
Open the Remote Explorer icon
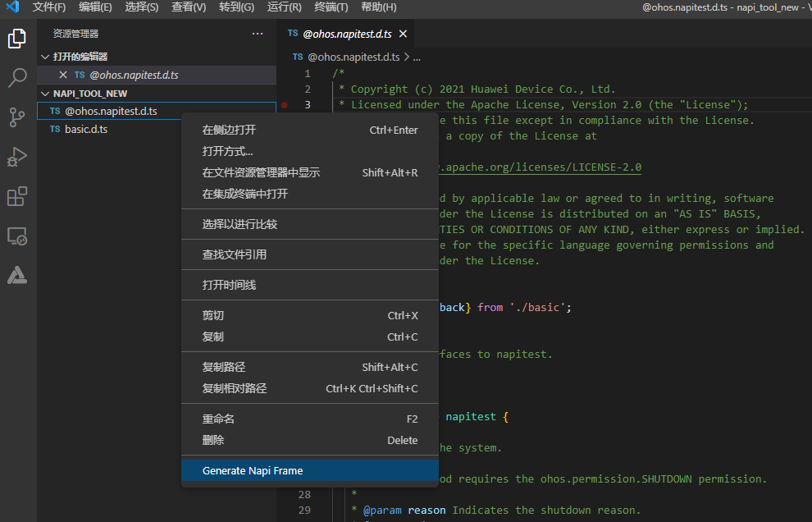(x=17, y=236)
